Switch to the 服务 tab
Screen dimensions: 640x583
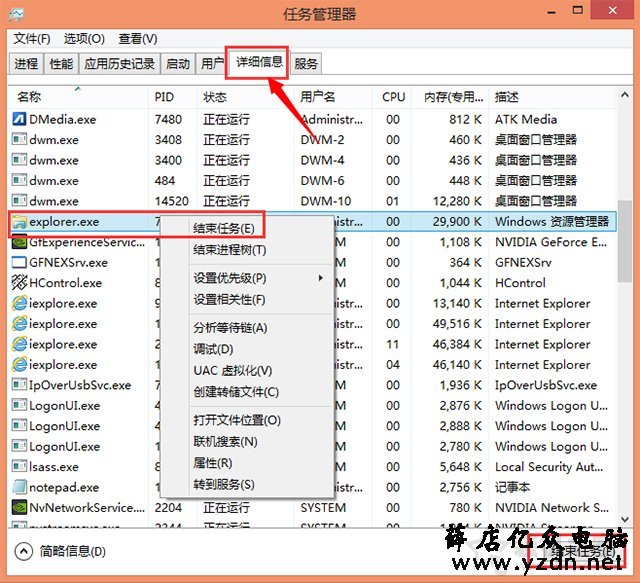click(x=306, y=64)
